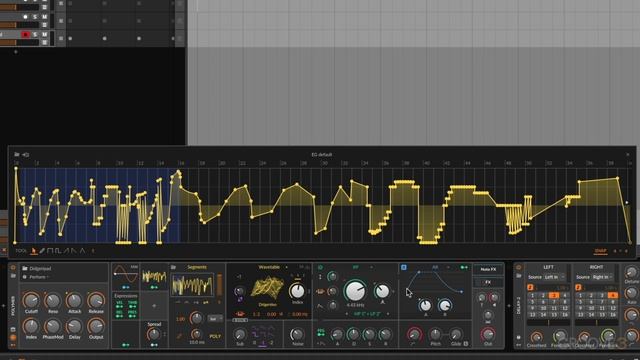Click the wavetable Index knob
Screen dimensions: 640x360
(297, 291)
